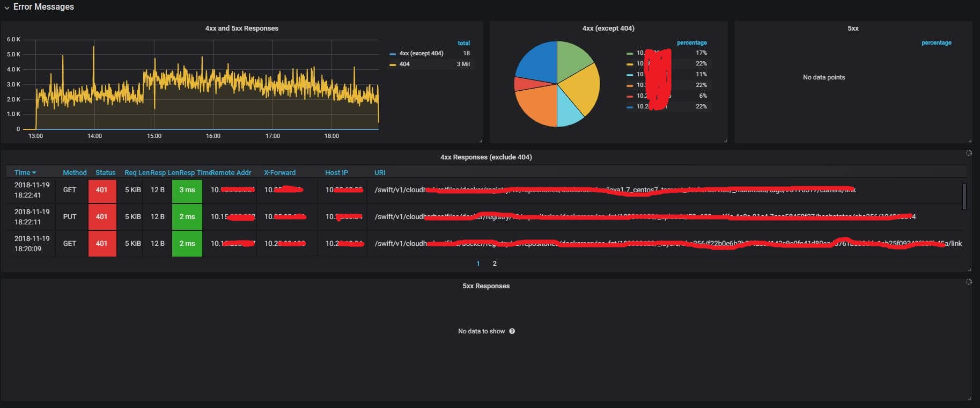Click the 4xx table vertical scrollbar
980x408 pixels.
(x=964, y=196)
